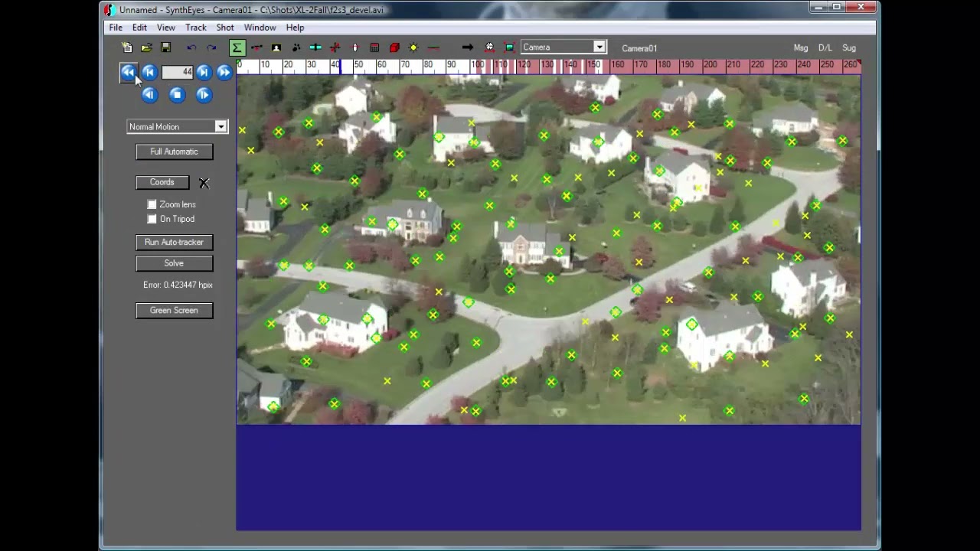Step forward one frame
The width and height of the screenshot is (980, 551).
pyautogui.click(x=204, y=95)
